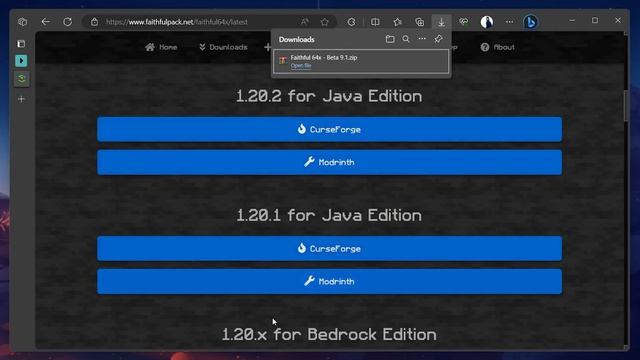Select the green Faithful vertical tab

click(x=21, y=79)
